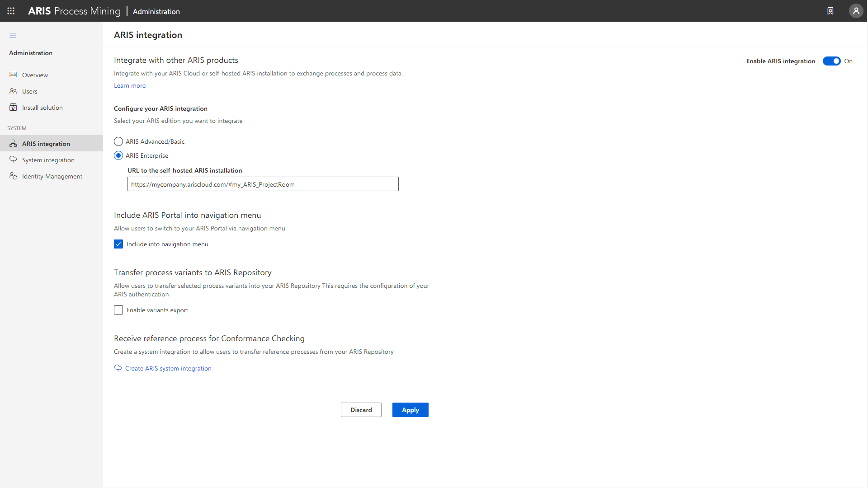Open Create ARIS system integration link

pos(168,368)
